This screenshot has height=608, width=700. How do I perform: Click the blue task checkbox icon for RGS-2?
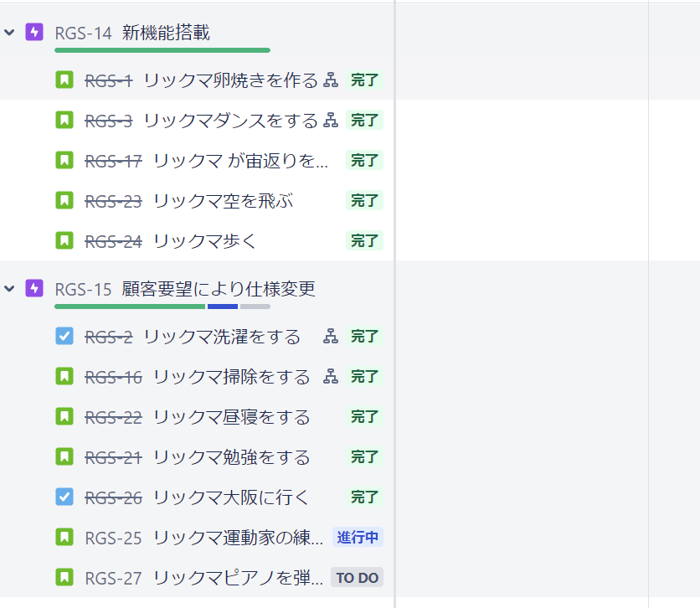coord(64,337)
